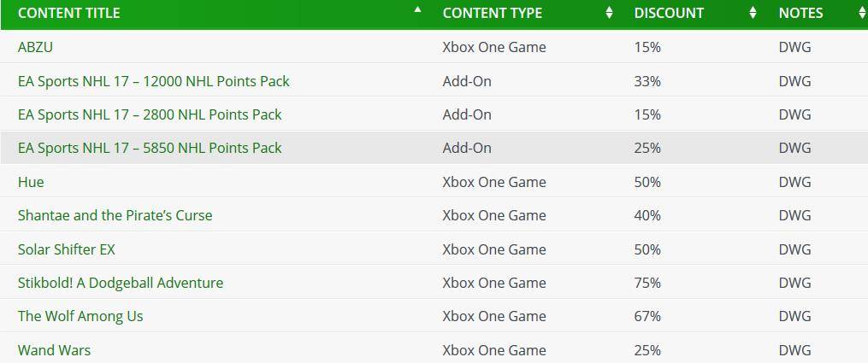Open Shantae and the Pirate's Curse link
The height and width of the screenshot is (363, 868).
[115, 215]
